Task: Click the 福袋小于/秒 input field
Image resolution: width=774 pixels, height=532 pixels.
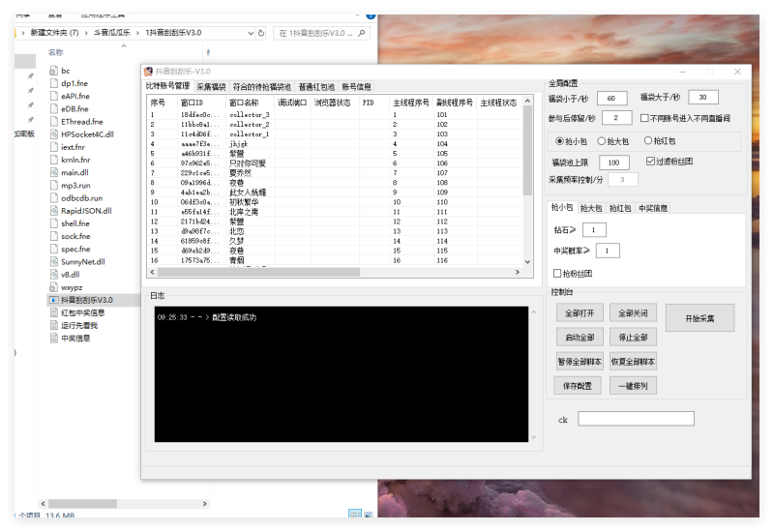Action: [x=611, y=99]
